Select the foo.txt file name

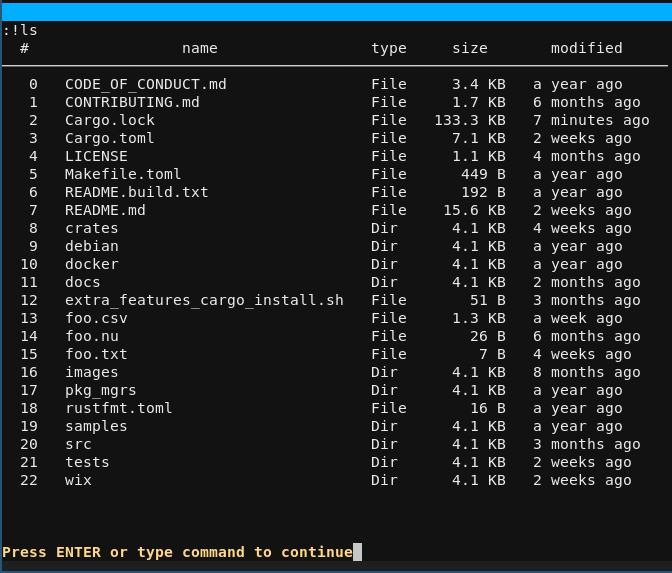96,354
